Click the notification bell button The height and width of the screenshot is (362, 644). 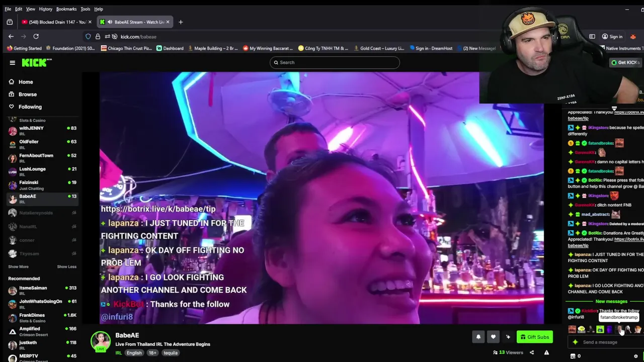(478, 337)
